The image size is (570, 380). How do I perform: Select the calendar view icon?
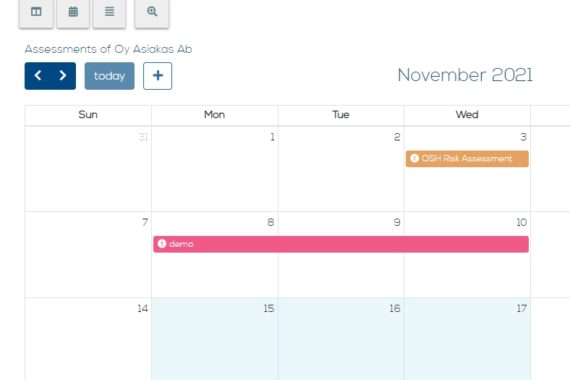coord(73,13)
